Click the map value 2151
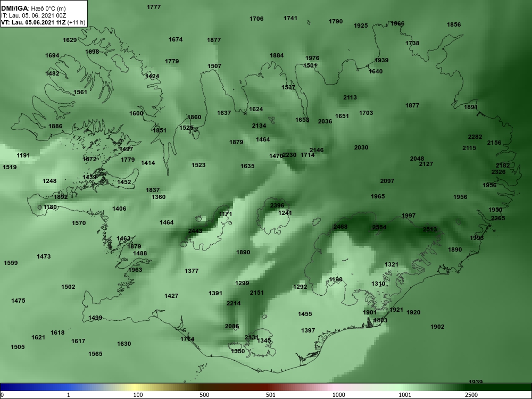 coord(257,293)
